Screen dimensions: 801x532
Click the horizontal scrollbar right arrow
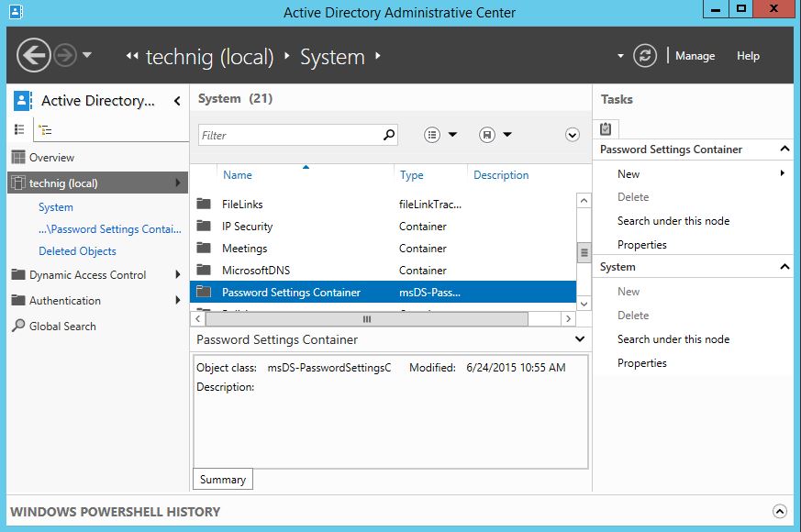click(x=568, y=319)
